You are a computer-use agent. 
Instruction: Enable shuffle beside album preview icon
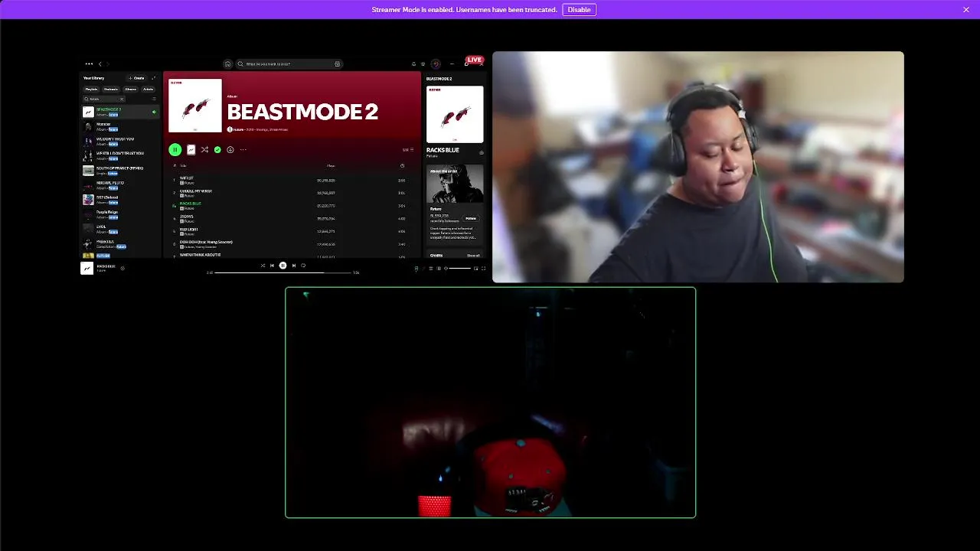point(204,150)
